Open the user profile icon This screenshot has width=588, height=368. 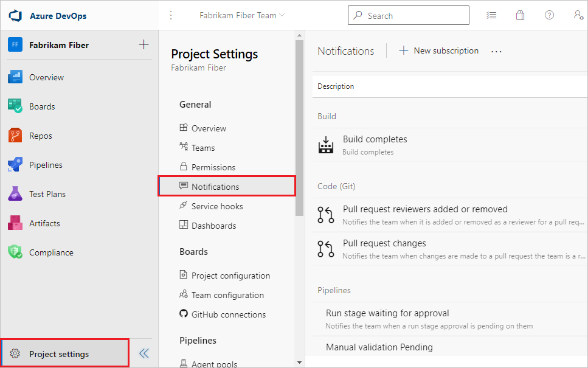point(578,15)
